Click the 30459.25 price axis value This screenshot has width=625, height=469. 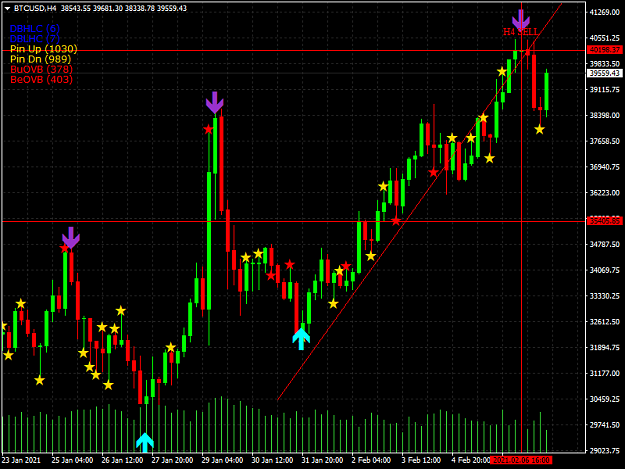coord(605,399)
